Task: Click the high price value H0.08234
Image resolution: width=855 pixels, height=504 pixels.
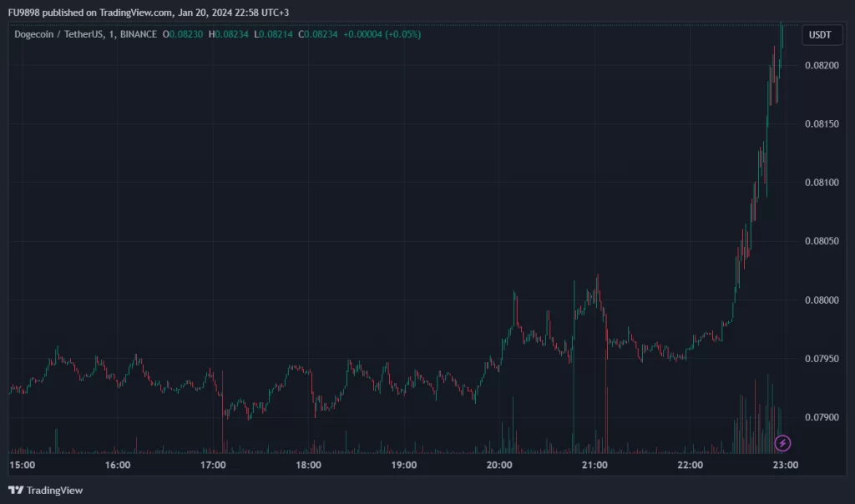Action: pyautogui.click(x=229, y=34)
